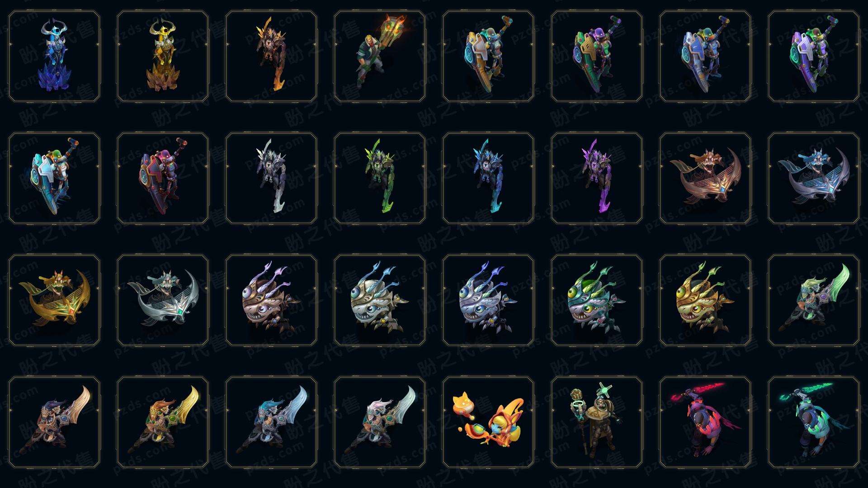Choose the green scythe warrior chroma
This screenshot has height=488, width=868.
tap(380, 178)
